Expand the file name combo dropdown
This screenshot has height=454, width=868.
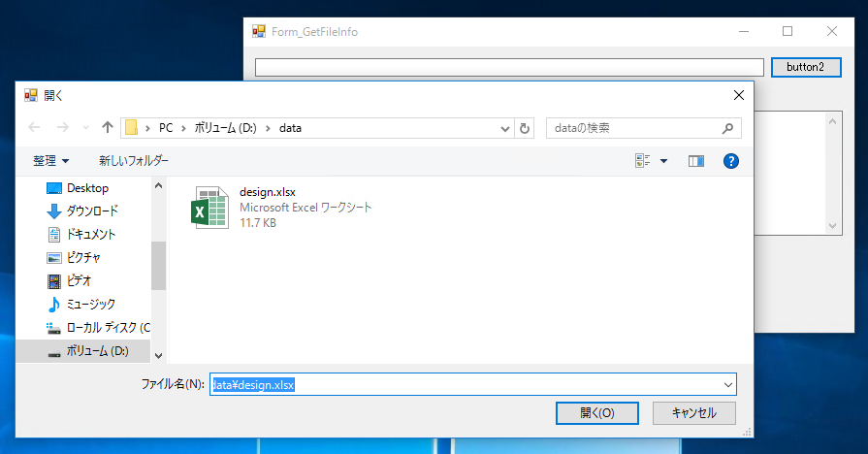728,385
